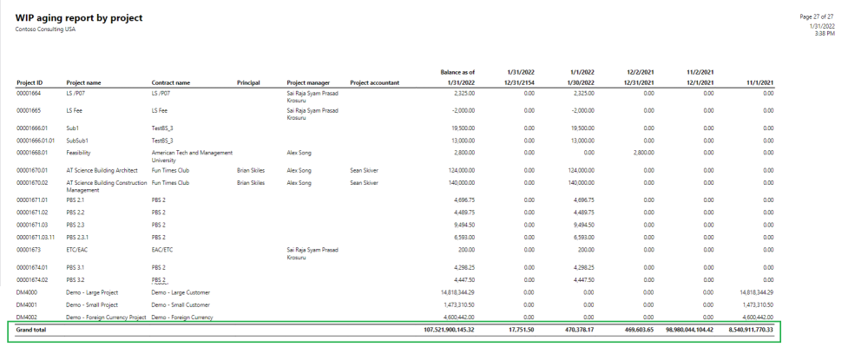This screenshot has height=360, width=868.
Task: Click 'American Tech and Management University' contract name
Action: point(192,156)
